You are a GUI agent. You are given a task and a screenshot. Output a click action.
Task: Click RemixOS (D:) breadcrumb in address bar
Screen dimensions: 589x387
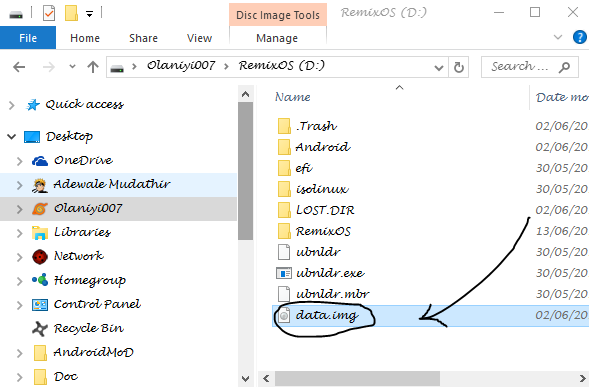[282, 66]
